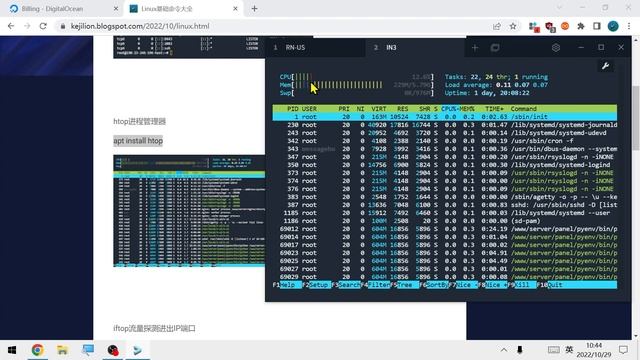
Task: Sort htop by the TIME+ column header
Action: (x=494, y=109)
